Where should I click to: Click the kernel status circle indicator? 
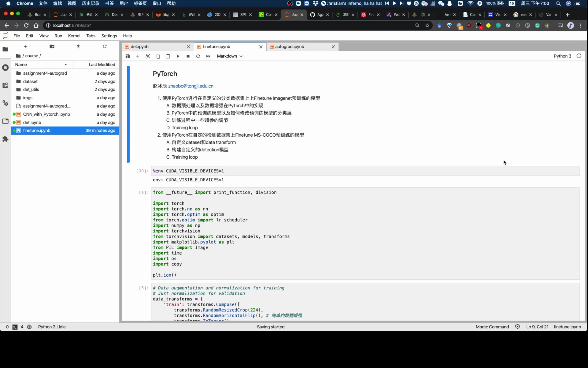click(x=579, y=56)
